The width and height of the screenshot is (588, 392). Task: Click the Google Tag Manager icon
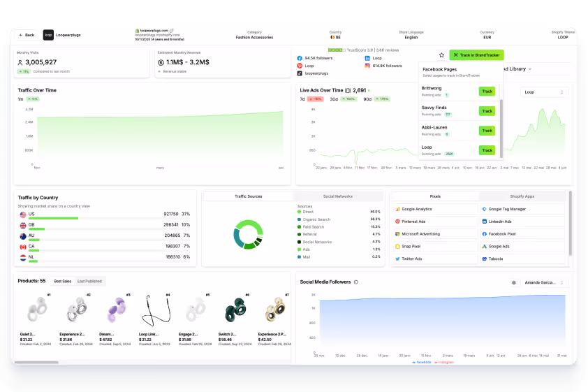484,209
